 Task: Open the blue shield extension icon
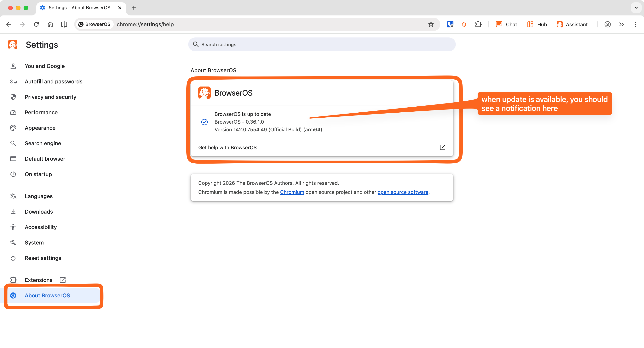pos(450,24)
